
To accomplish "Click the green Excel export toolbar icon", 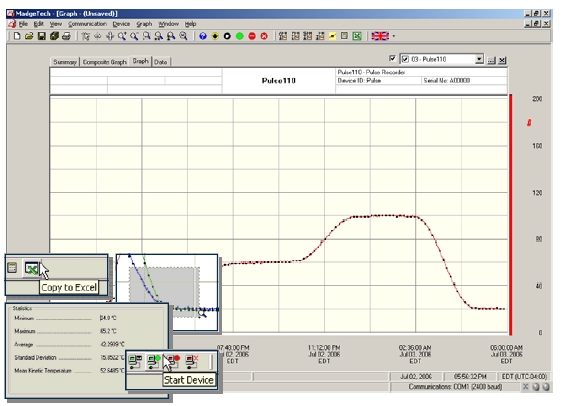I will 357,36.
